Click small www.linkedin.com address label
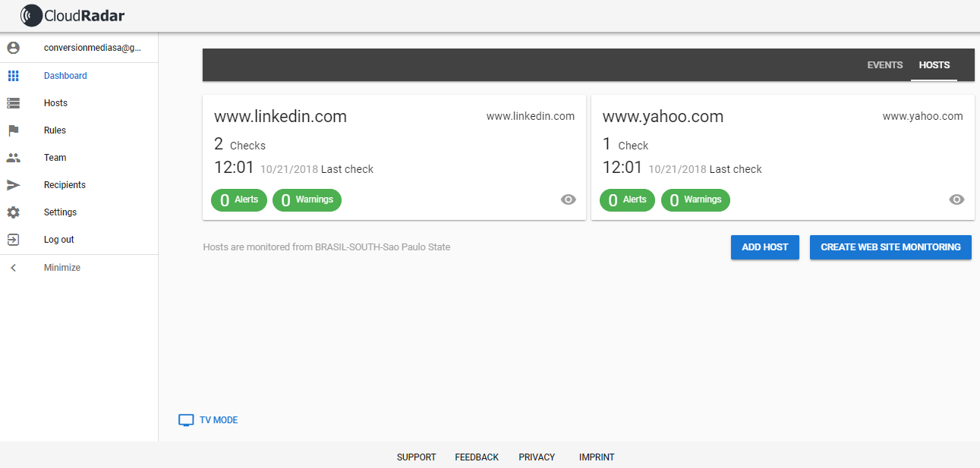The image size is (980, 468). pyautogui.click(x=531, y=116)
